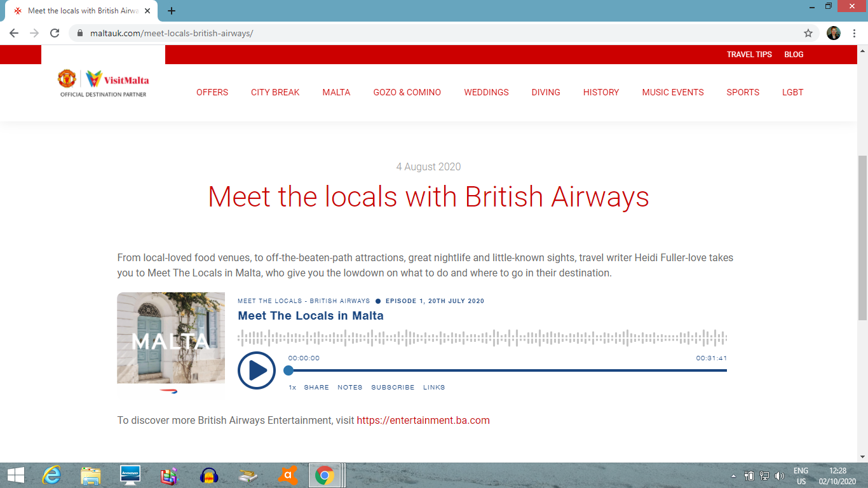Open the BLOG link
This screenshot has height=488, width=868.
tap(794, 55)
